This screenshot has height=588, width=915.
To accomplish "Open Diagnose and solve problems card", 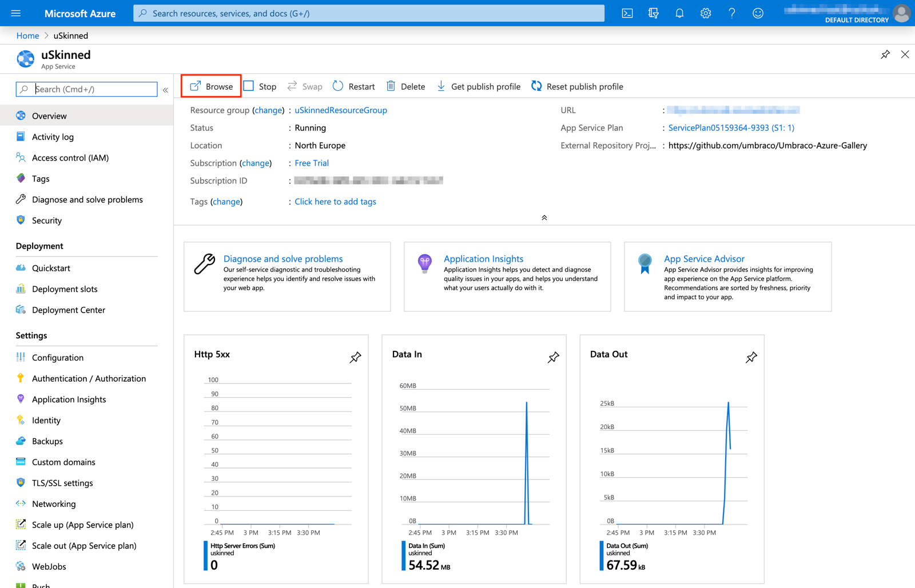I will 287,277.
